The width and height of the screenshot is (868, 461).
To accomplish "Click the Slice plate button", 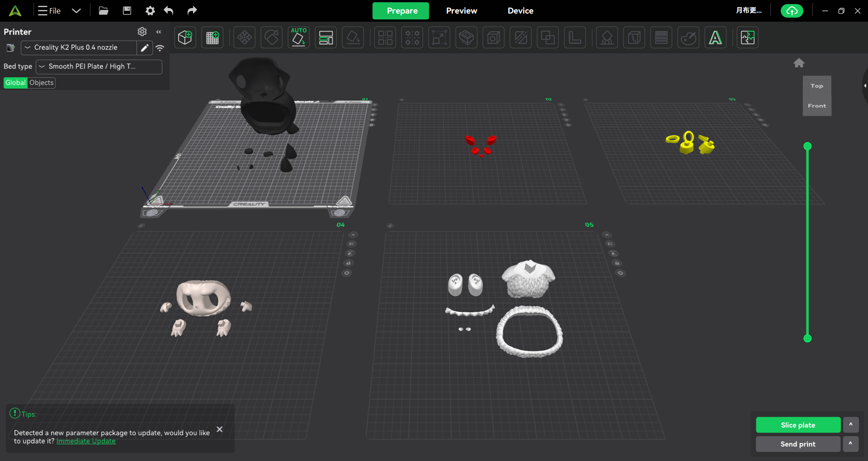I will point(798,425).
